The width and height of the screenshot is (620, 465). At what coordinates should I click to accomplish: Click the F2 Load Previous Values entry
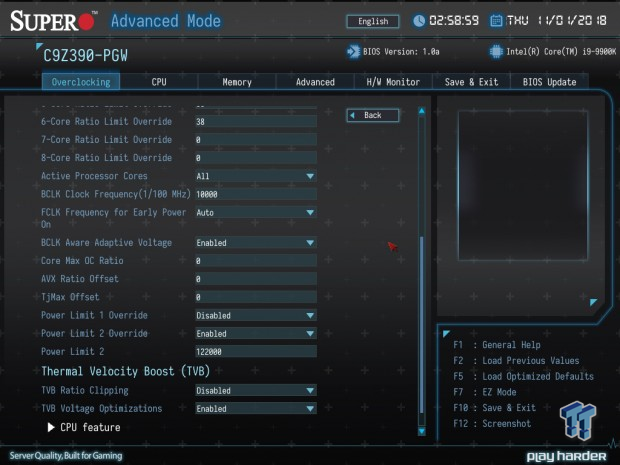[x=516, y=361]
